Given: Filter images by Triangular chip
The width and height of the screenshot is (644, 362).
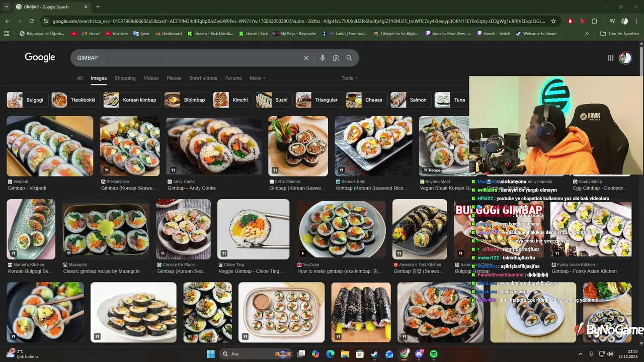Looking at the screenshot, I should click(319, 100).
